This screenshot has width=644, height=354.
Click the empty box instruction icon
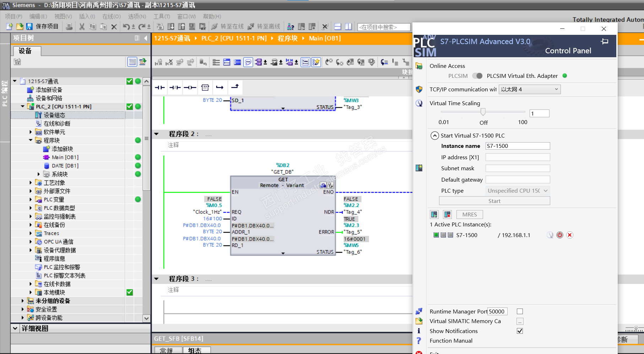[x=205, y=87]
